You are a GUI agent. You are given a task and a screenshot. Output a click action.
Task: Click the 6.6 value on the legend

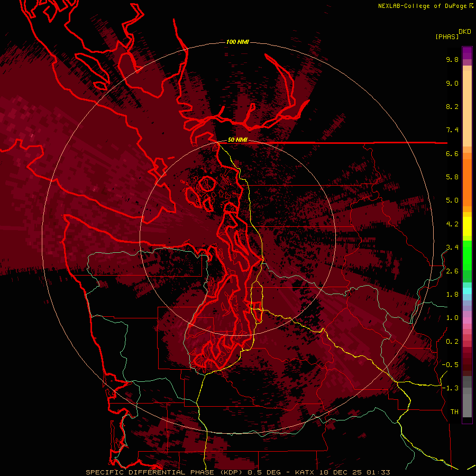[x=452, y=153]
